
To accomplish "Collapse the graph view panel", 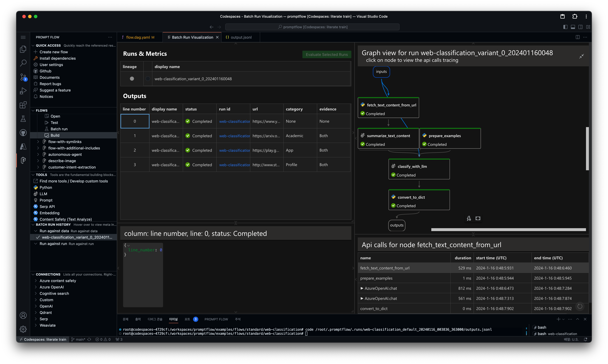I will tap(581, 56).
